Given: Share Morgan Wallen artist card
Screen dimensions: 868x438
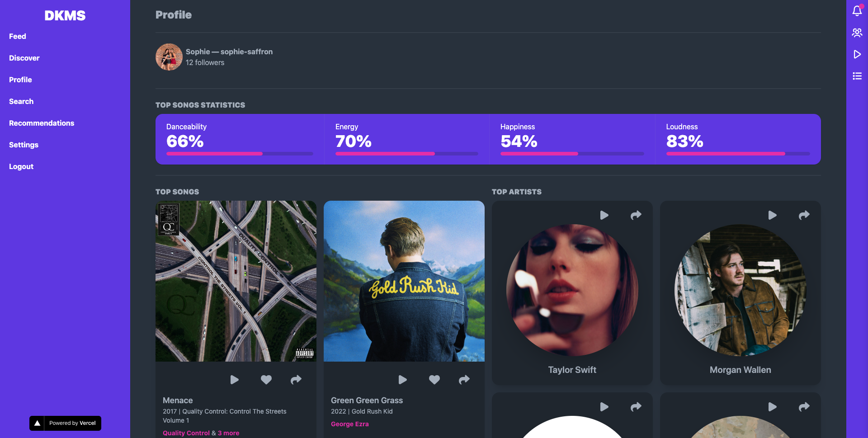Looking at the screenshot, I should coord(804,215).
